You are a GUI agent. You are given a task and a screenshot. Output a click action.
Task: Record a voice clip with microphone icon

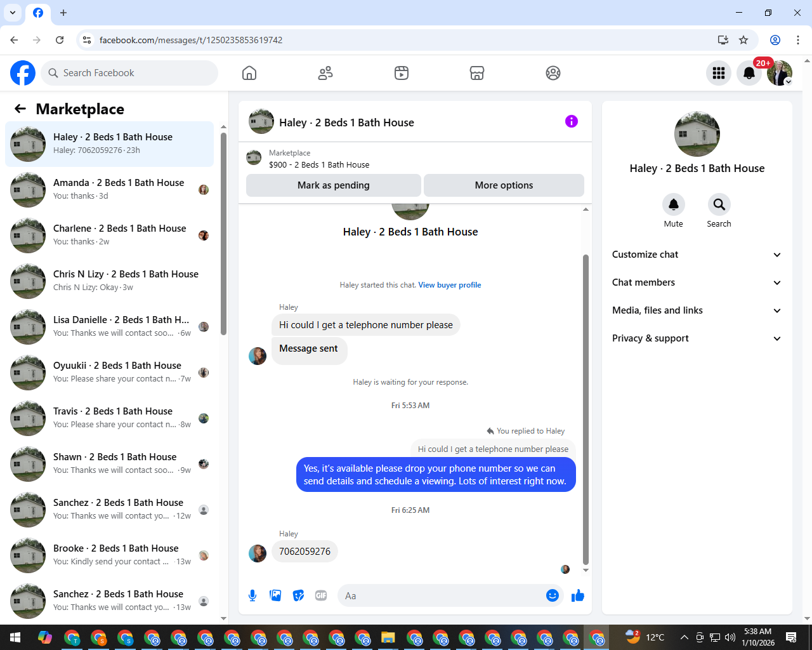click(252, 595)
